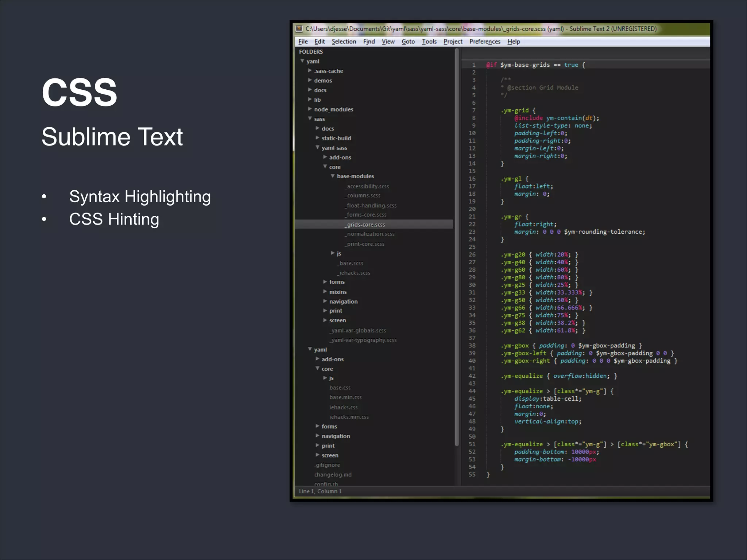Open _normalization.scss file

[369, 234]
